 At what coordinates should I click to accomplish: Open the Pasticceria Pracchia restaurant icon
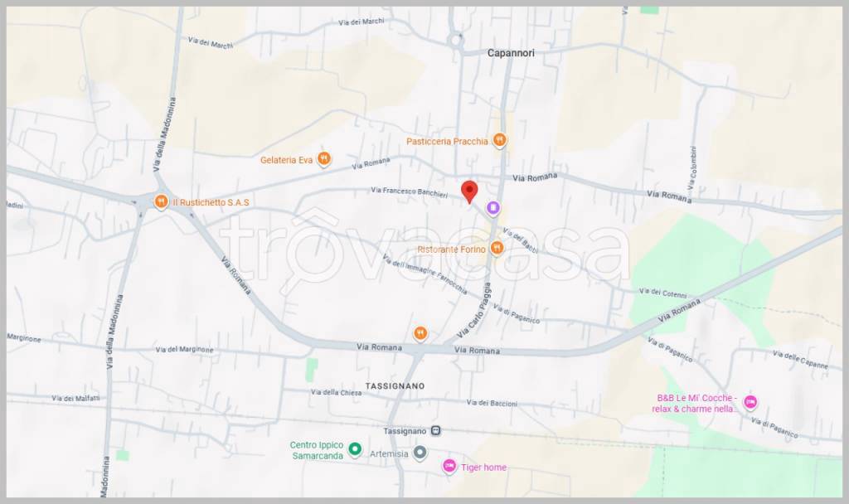pos(499,141)
